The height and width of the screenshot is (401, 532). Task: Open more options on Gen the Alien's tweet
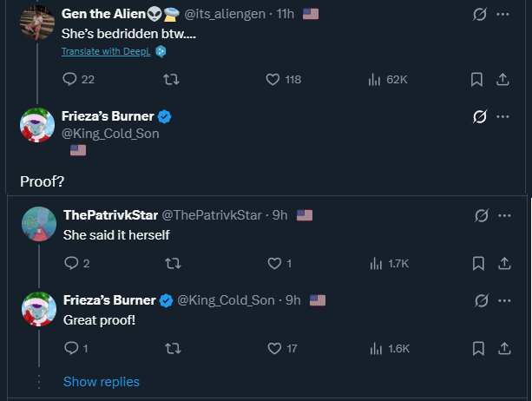tap(502, 15)
